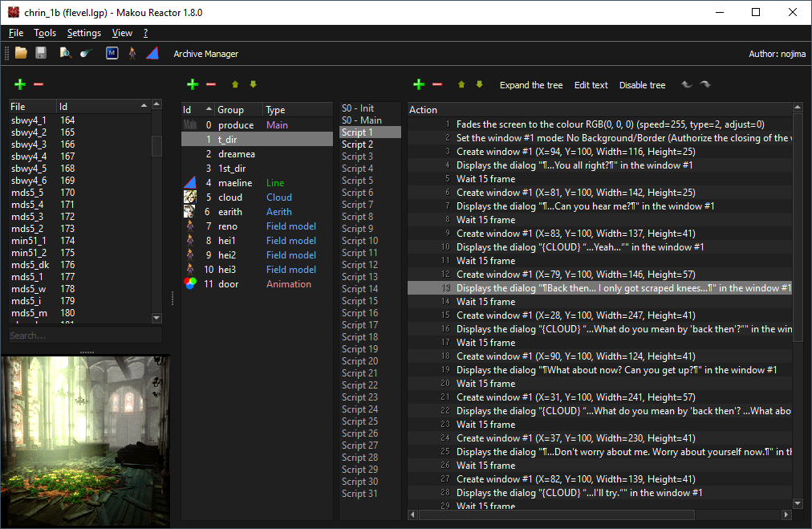Click the Type column header

[x=298, y=110]
